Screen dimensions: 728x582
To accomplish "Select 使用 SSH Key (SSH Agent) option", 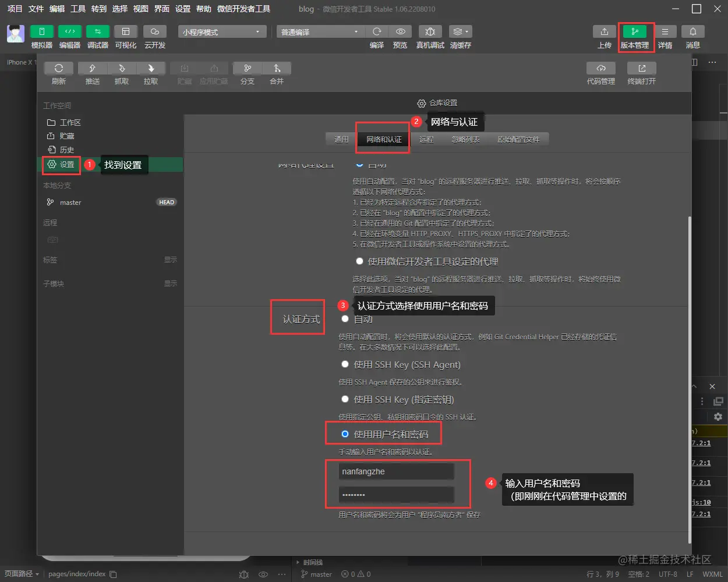I will [x=345, y=364].
